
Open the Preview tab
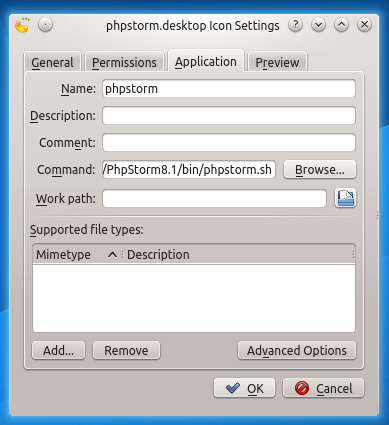(277, 62)
